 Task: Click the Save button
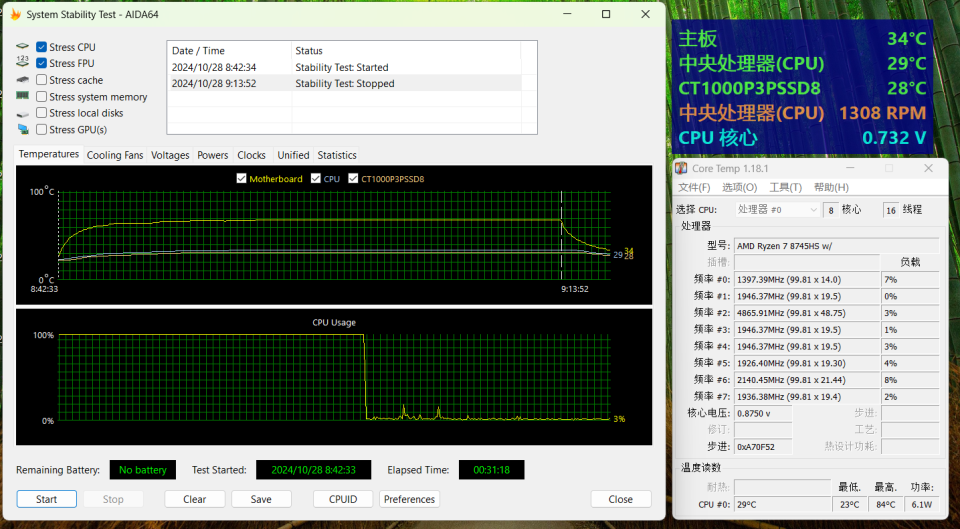coord(261,499)
